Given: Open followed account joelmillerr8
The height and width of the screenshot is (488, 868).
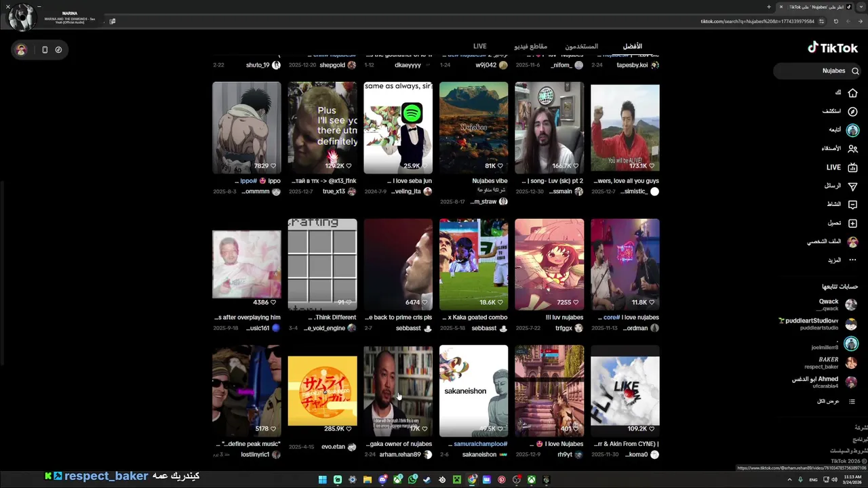Looking at the screenshot, I should pos(834,344).
